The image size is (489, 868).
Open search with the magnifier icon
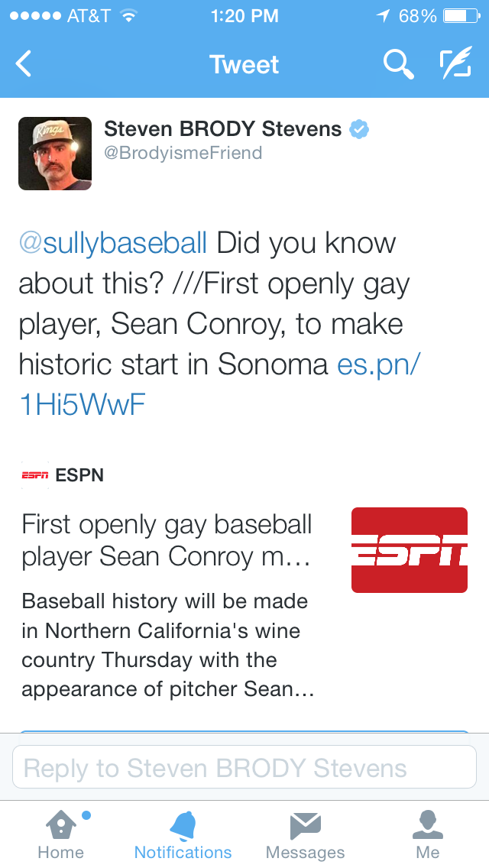pos(397,64)
